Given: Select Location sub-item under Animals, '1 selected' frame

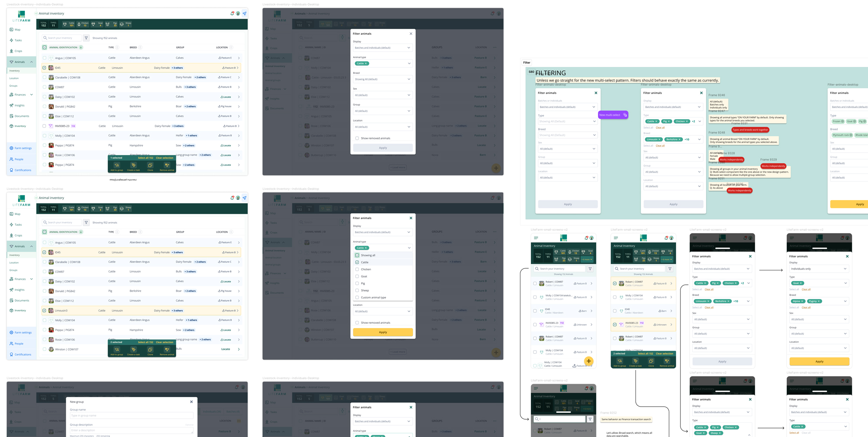Looking at the screenshot, I should click(x=14, y=78).
